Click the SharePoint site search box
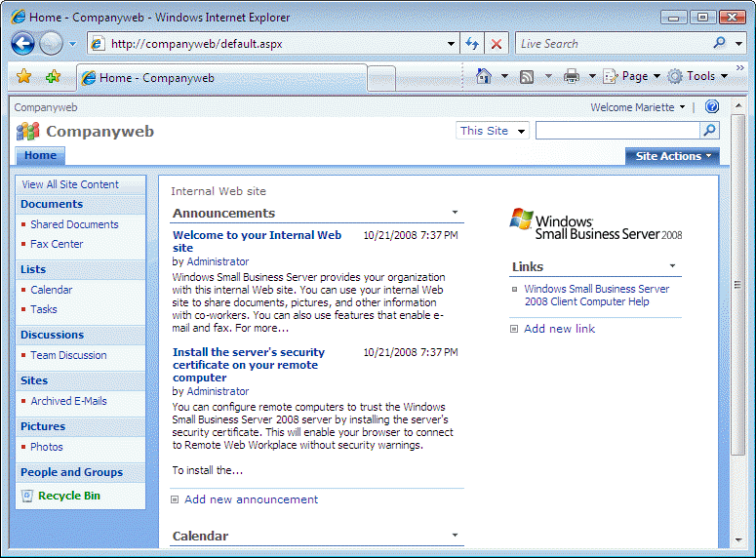This screenshot has height=558, width=756. pyautogui.click(x=617, y=131)
